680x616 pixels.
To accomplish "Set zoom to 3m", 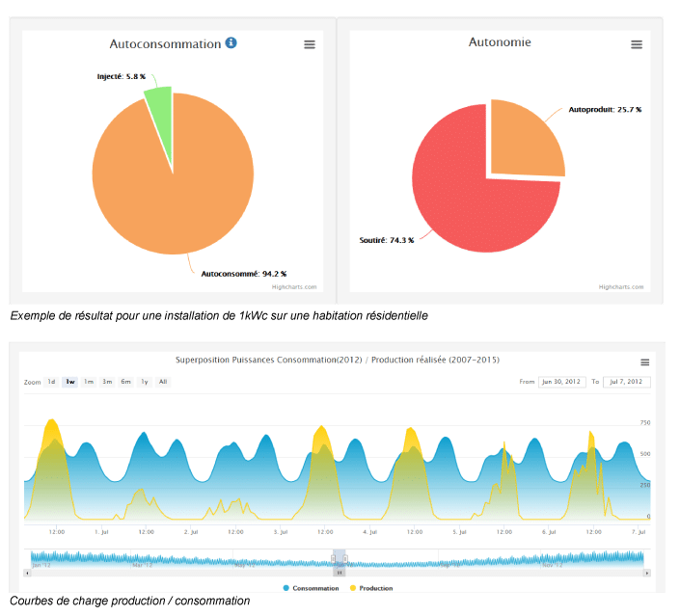I will click(107, 382).
